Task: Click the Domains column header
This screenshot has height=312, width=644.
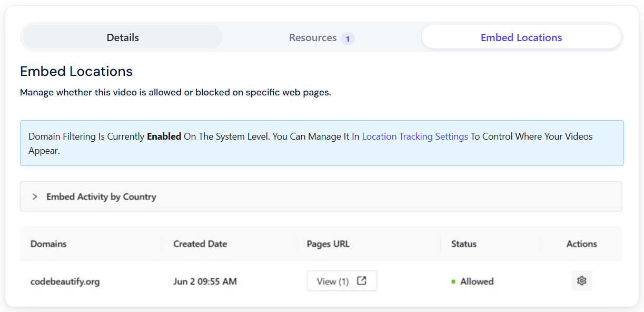Action: [x=48, y=244]
